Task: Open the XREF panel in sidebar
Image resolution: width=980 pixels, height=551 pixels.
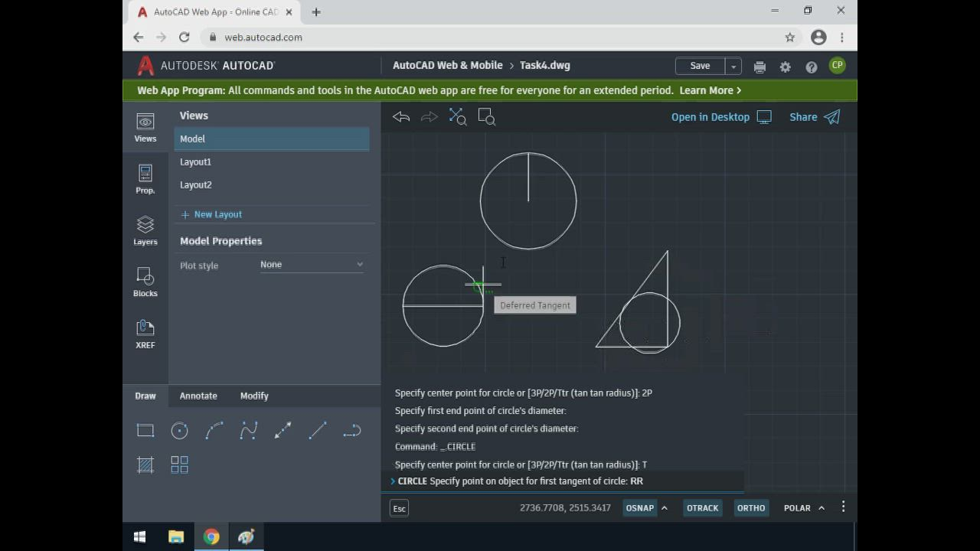Action: click(x=145, y=334)
